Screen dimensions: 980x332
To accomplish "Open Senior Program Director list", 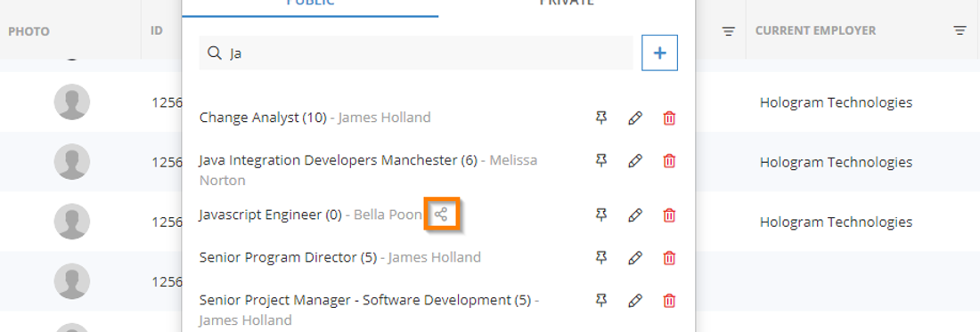I will click(x=288, y=257).
